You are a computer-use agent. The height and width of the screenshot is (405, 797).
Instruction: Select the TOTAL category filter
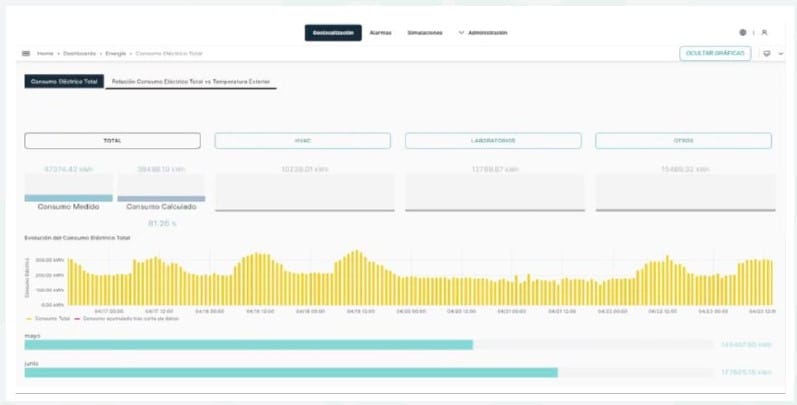pos(112,141)
